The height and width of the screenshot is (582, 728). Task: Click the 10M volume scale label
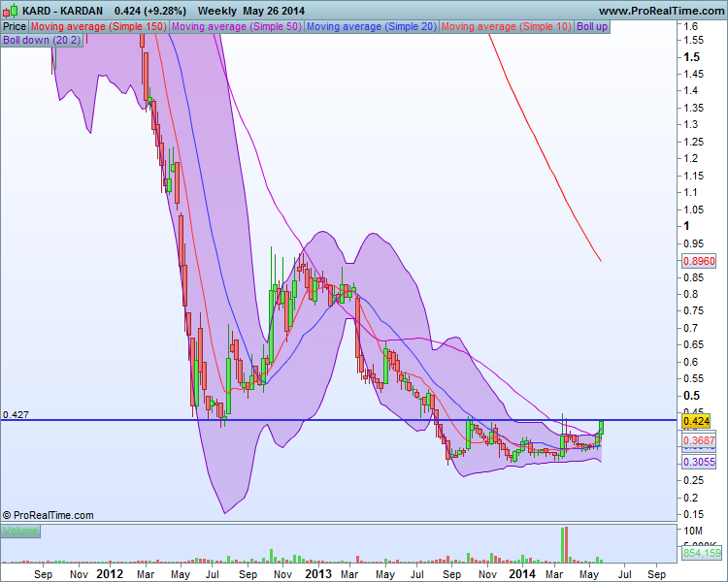tap(693, 531)
